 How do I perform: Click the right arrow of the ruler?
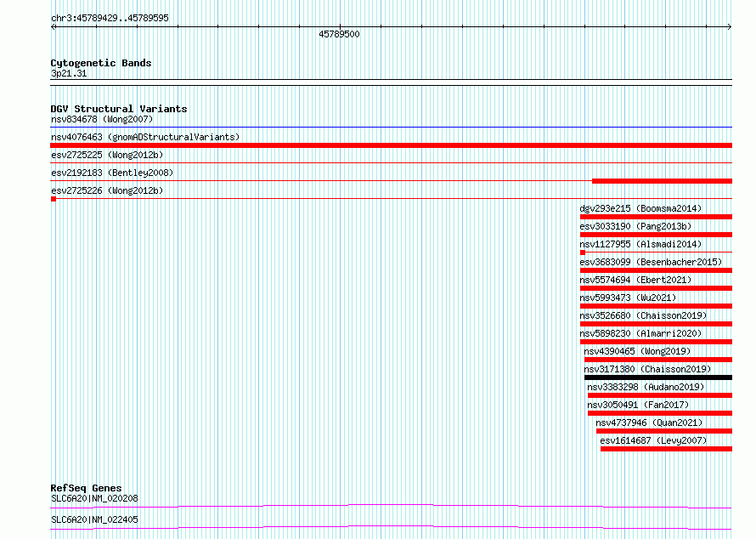(x=730, y=27)
